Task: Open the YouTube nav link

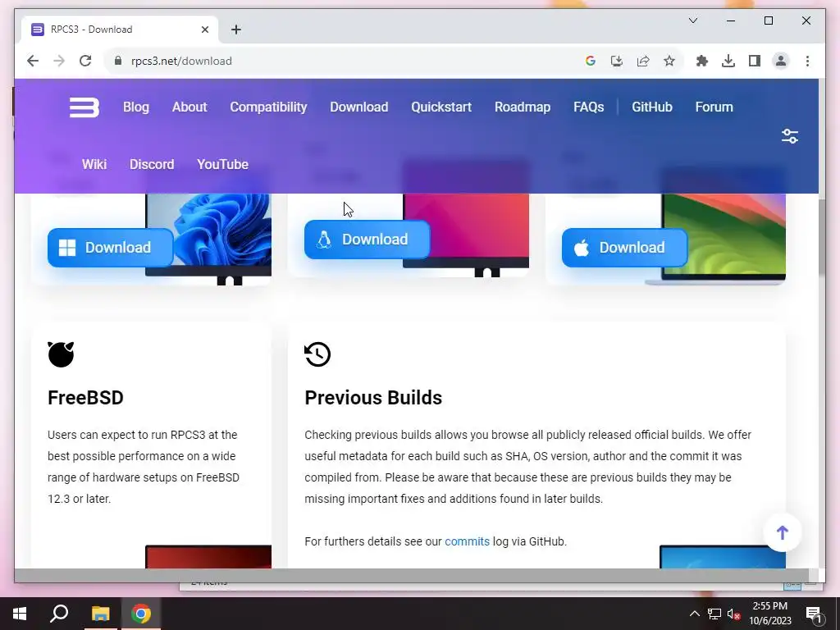Action: tap(222, 164)
